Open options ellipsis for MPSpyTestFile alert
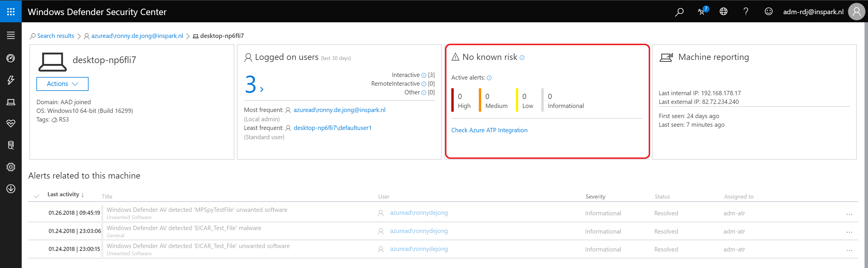868x268 pixels. 849,214
